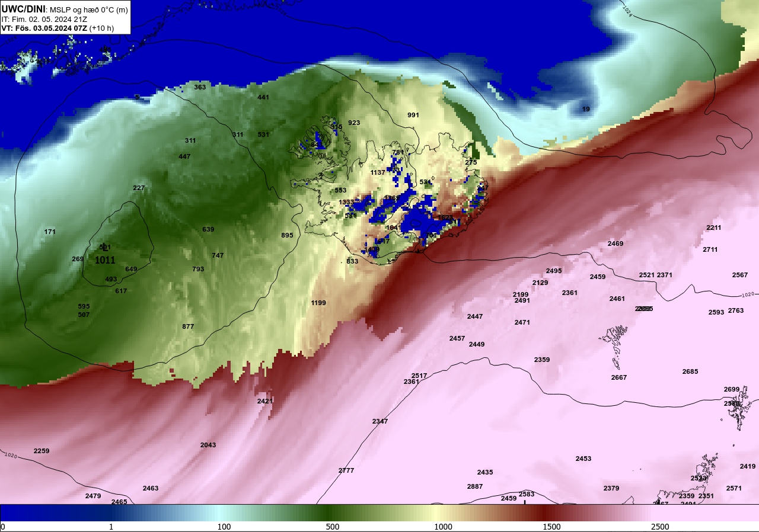Click the map value 2347

point(380,421)
